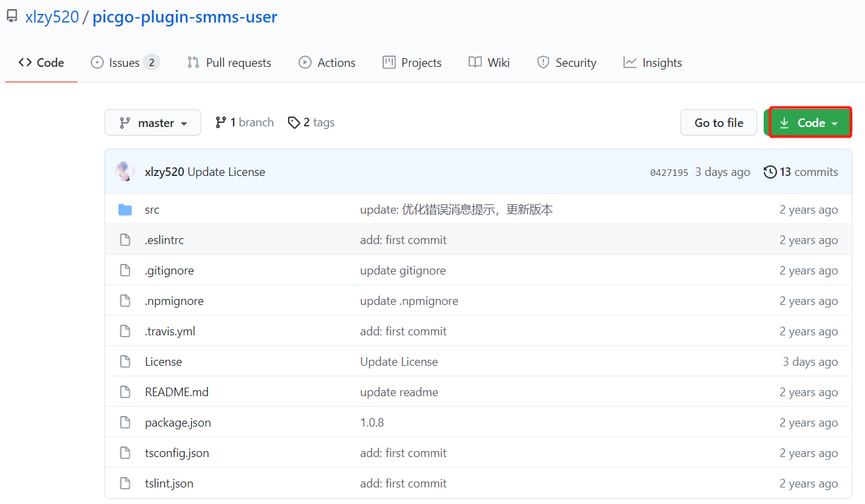Image resolution: width=865 pixels, height=504 pixels.
Task: Open the first commit message for tslint.json
Action: [x=403, y=483]
